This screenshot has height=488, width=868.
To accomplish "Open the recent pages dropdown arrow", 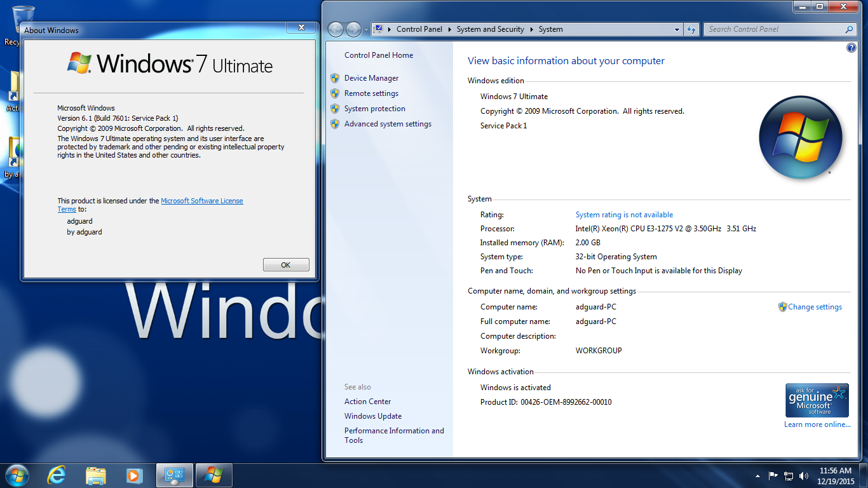I will point(366,30).
